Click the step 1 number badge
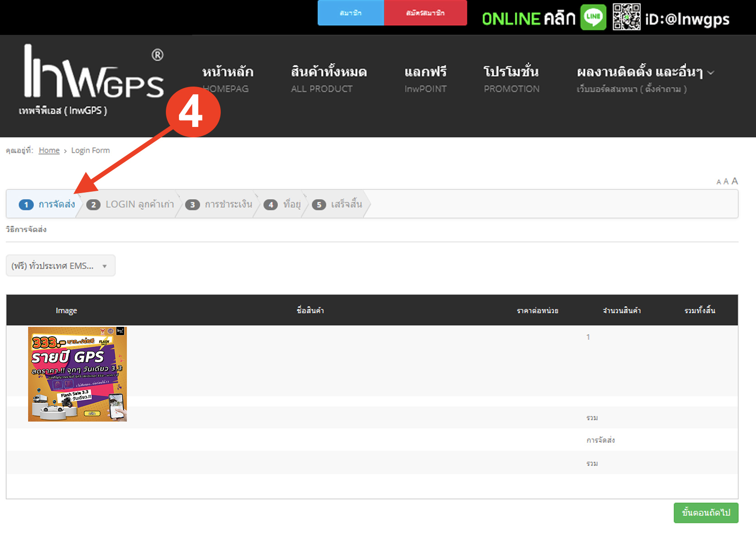756x534 pixels. [x=26, y=205]
